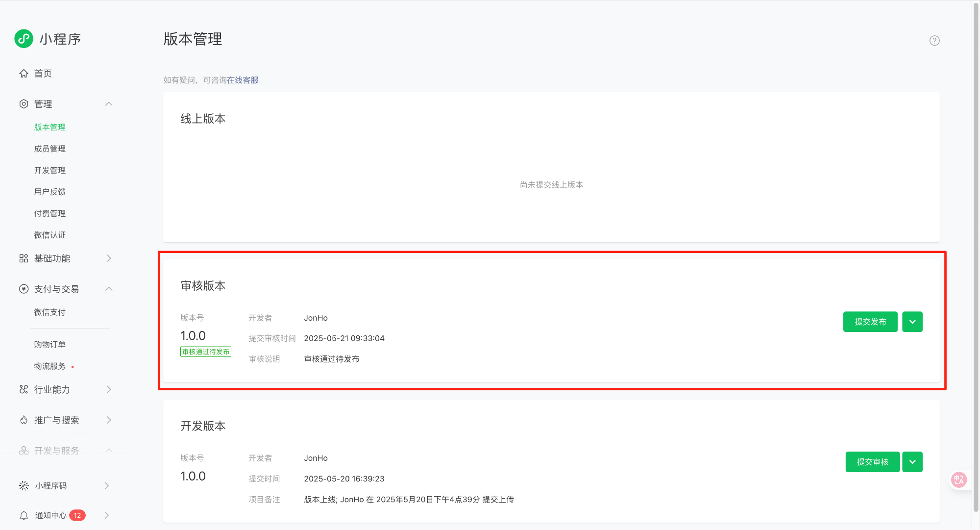Click the green Mini Program logo icon
Screen dimensions: 980x530
pos(24,39)
